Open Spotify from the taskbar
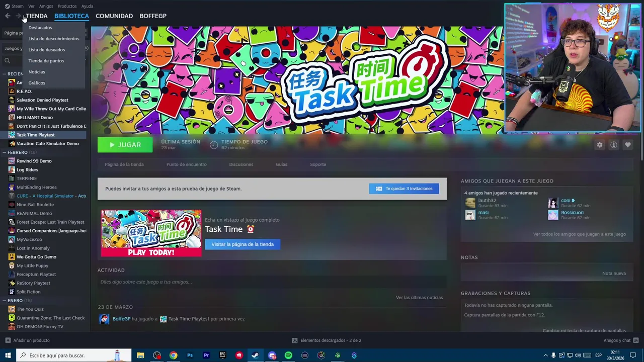The height and width of the screenshot is (362, 644). (288, 355)
